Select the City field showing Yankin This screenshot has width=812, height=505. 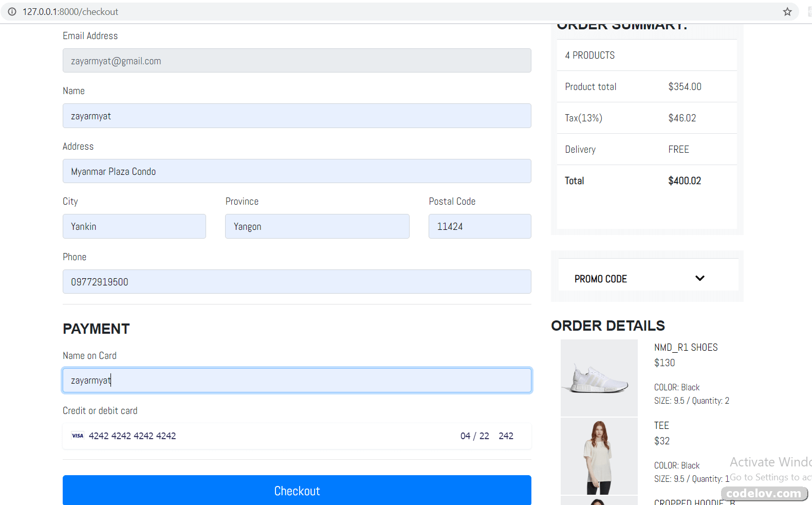134,226
